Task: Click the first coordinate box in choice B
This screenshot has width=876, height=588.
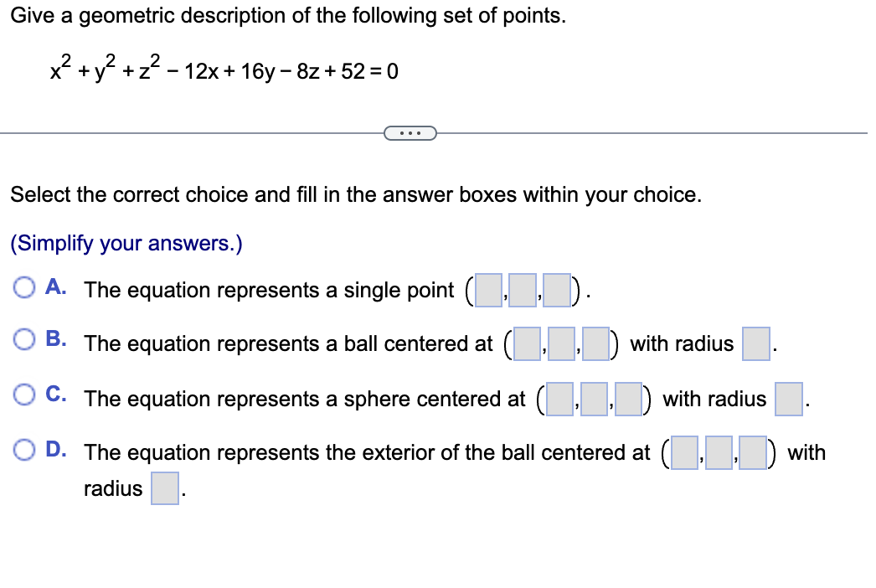Action: [527, 343]
